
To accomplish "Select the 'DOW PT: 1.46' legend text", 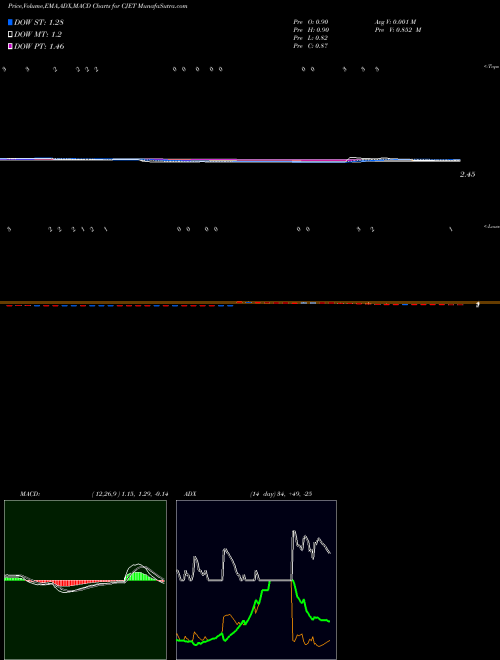I will pos(39,46).
